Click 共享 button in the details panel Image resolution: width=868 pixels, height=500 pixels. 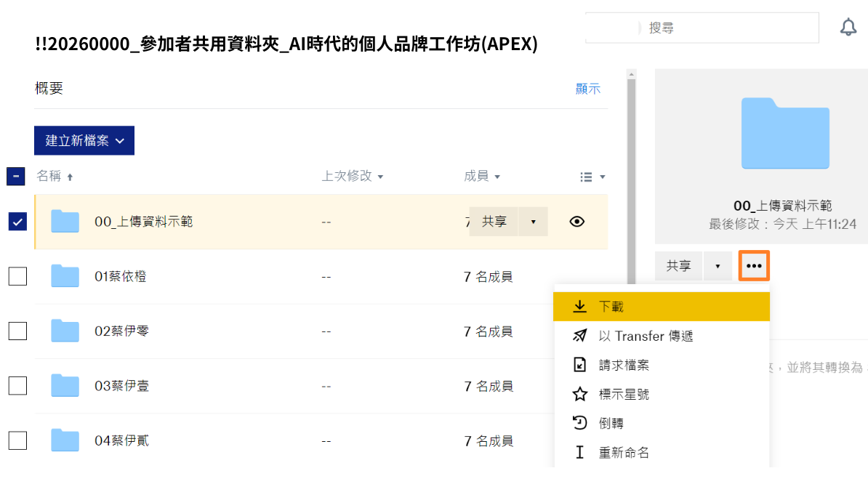click(679, 266)
